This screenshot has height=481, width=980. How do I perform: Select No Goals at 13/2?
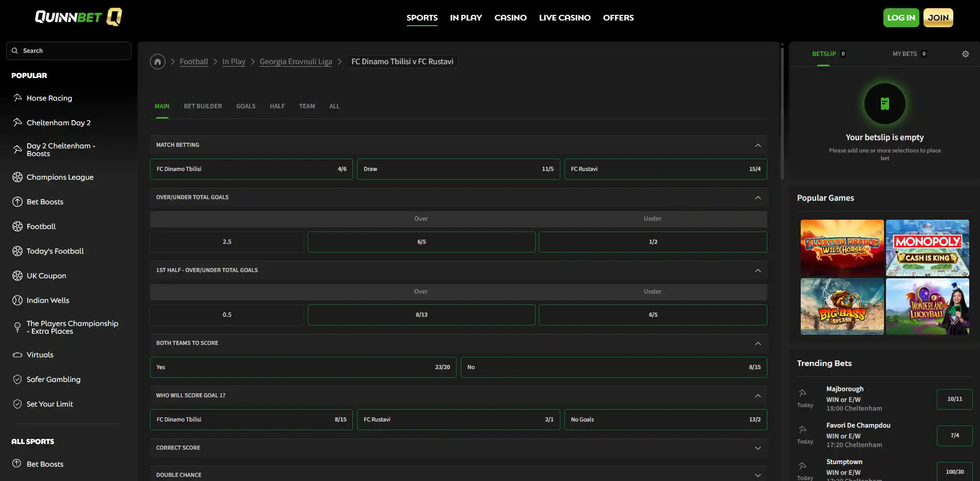coord(666,419)
